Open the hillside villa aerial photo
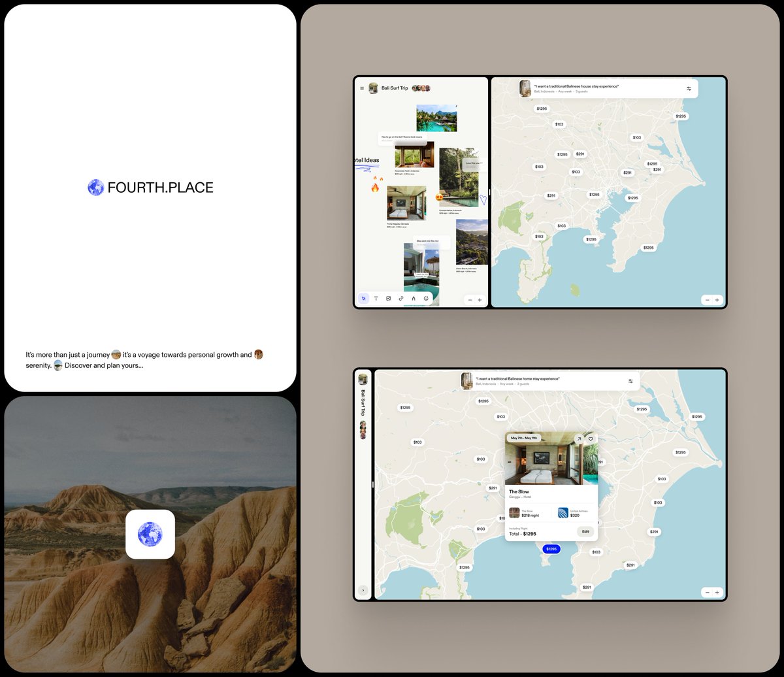This screenshot has width=784, height=677. coord(472,242)
